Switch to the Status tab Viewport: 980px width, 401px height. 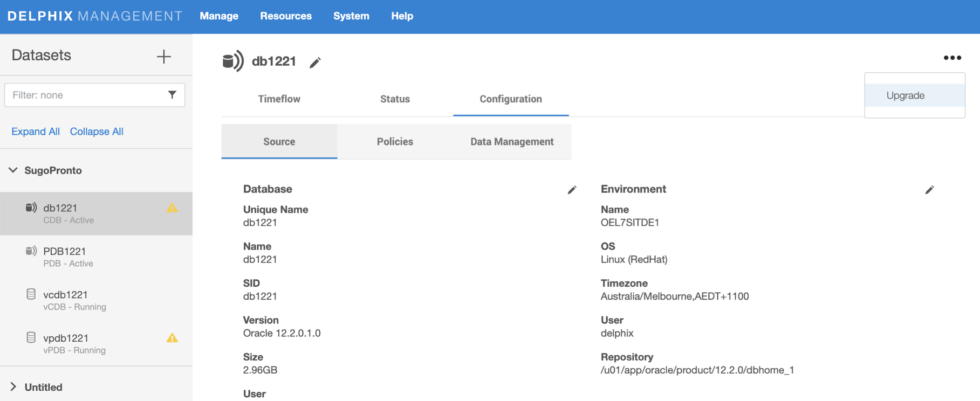395,99
